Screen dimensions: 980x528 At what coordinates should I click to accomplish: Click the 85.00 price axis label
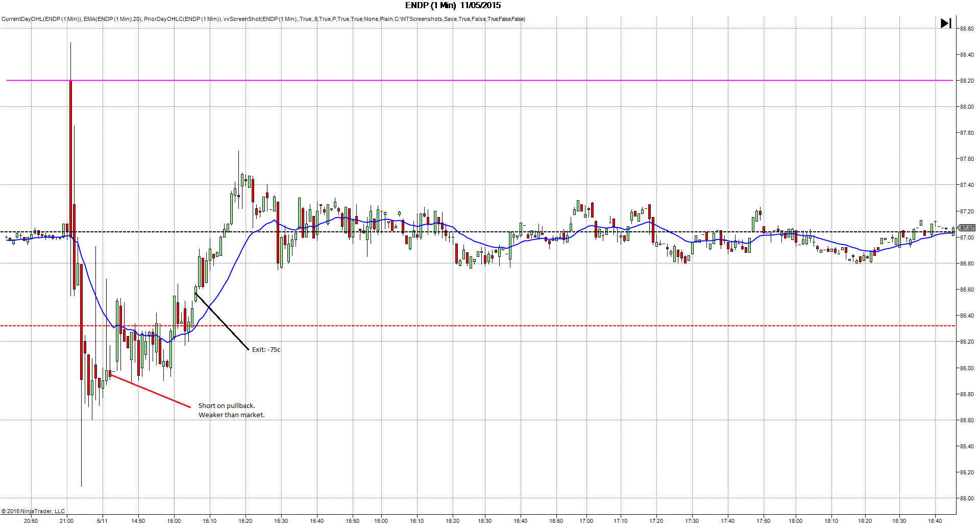coord(967,498)
